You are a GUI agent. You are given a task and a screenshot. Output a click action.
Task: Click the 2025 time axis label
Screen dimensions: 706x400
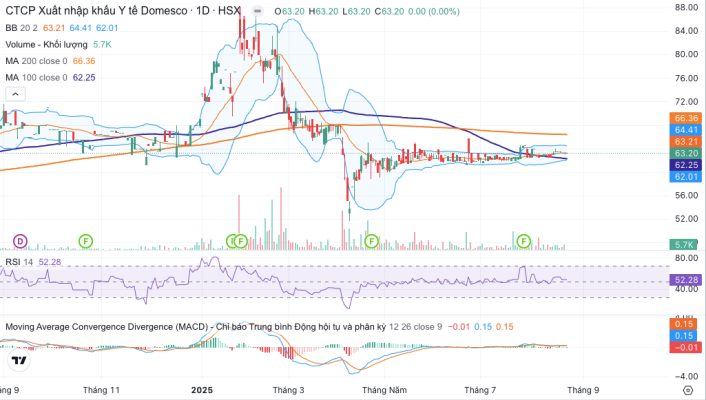202,390
